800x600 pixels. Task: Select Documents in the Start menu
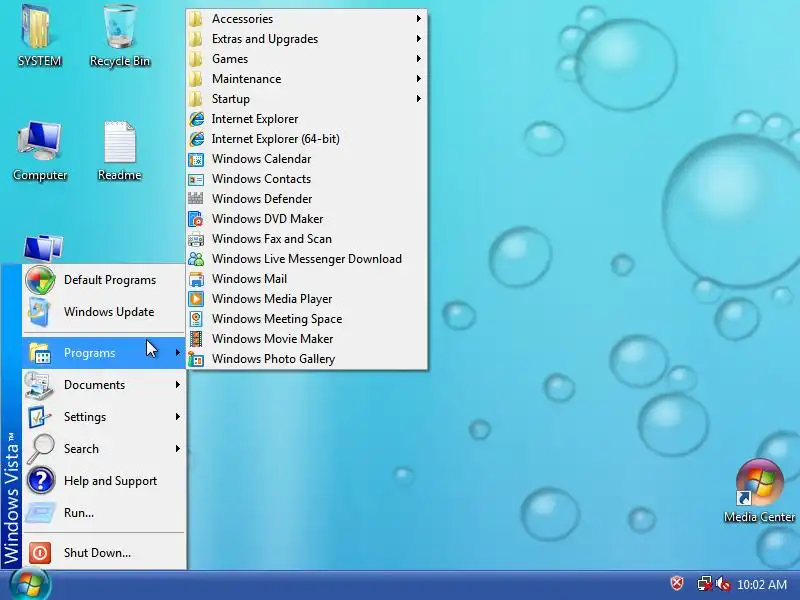point(104,385)
